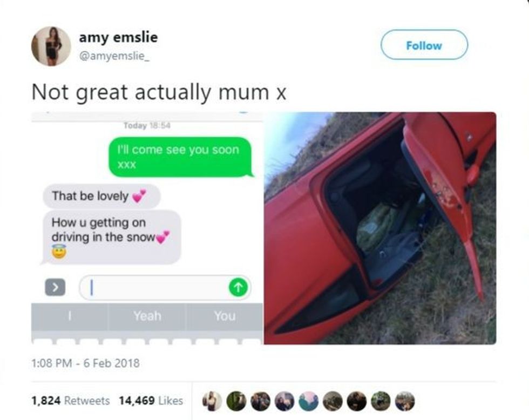
Task: Select the "Yeah" keyboard suggestion
Action: click(x=147, y=316)
